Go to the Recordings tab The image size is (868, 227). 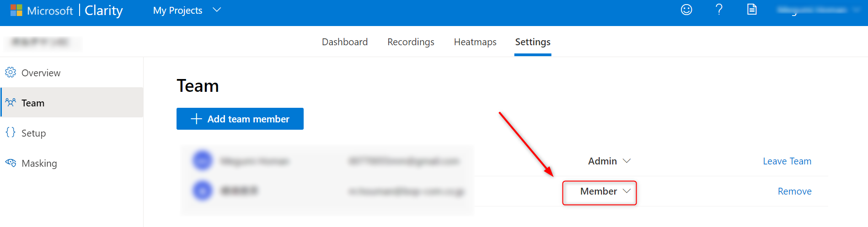(x=411, y=42)
